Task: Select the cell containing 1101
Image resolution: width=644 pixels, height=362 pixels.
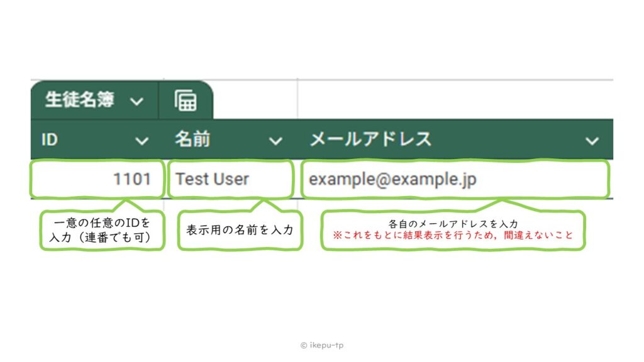Action: click(97, 179)
